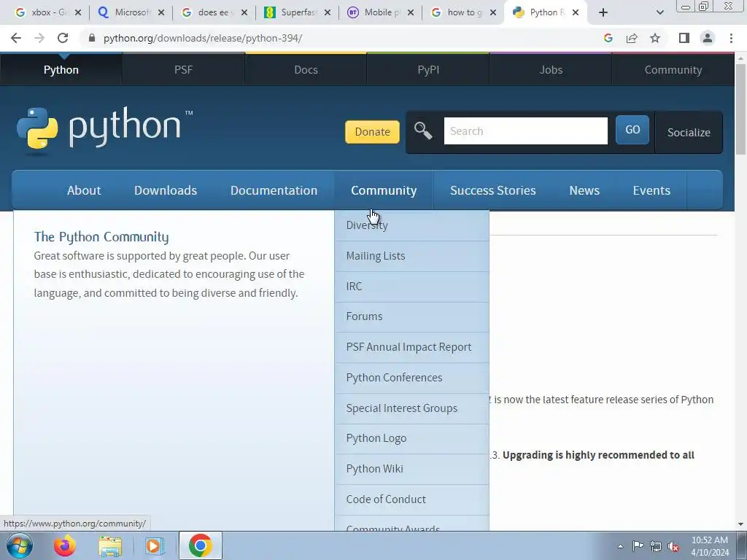This screenshot has width=747, height=560.
Task: Open the Success Stories main menu
Action: coord(492,190)
